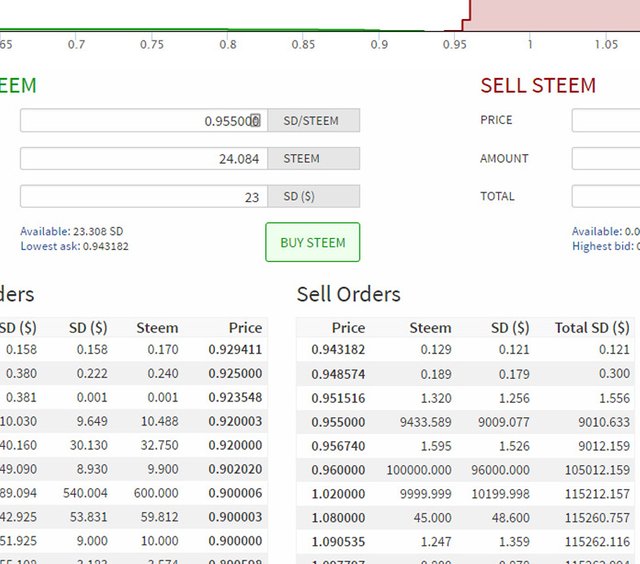Click the Sell Orders heading
The height and width of the screenshot is (564, 640).
(x=349, y=294)
